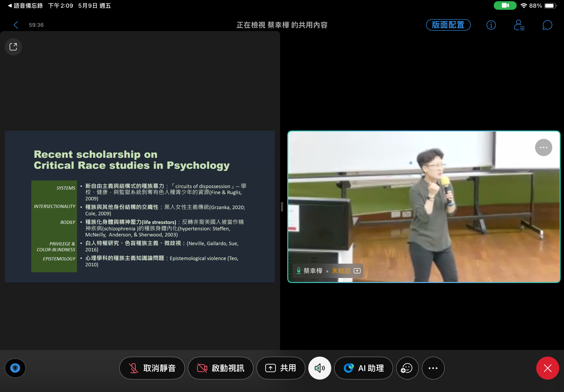Toggle unmute with 取消靜音 button
This screenshot has height=392, width=564.
click(152, 368)
